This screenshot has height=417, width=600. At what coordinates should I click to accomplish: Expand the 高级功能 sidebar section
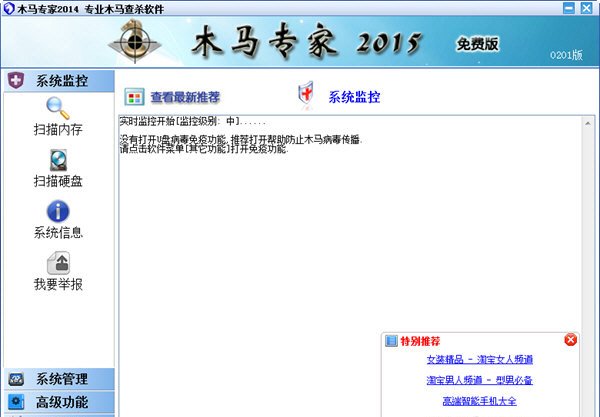[x=59, y=402]
